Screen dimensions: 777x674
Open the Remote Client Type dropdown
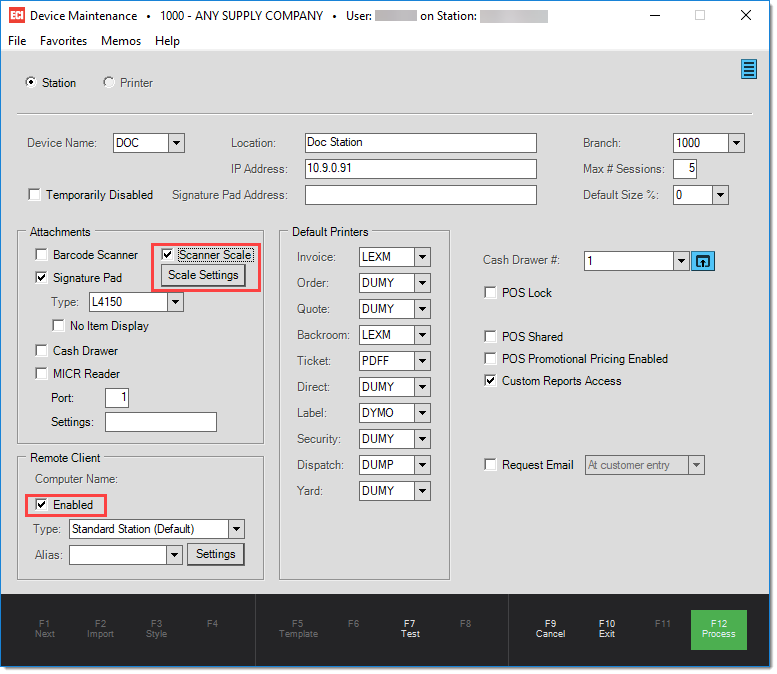pos(238,531)
